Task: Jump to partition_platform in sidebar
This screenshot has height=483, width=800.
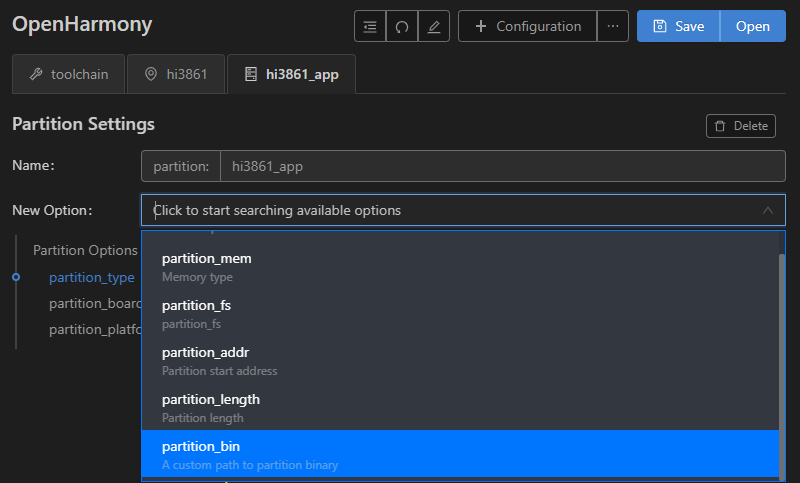Action: coord(95,329)
